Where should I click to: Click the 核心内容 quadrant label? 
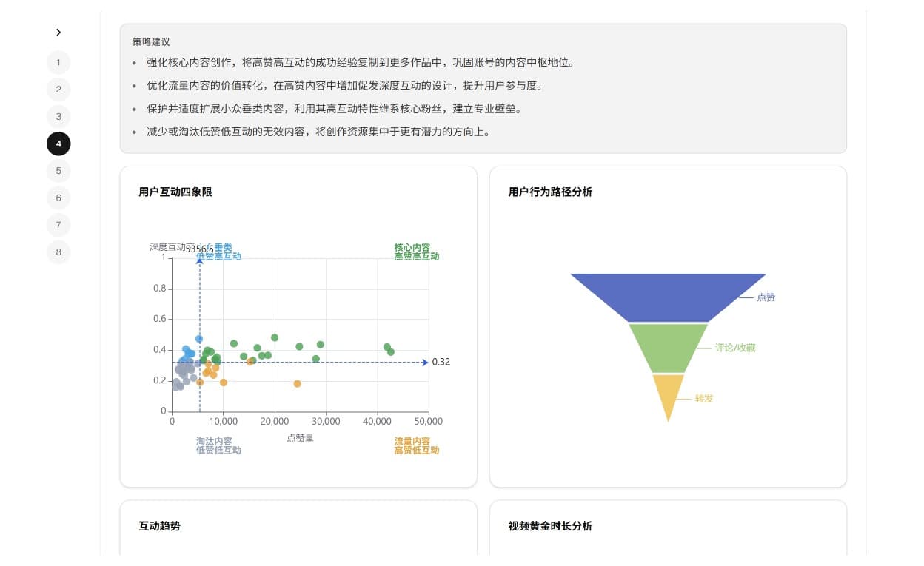click(x=412, y=248)
